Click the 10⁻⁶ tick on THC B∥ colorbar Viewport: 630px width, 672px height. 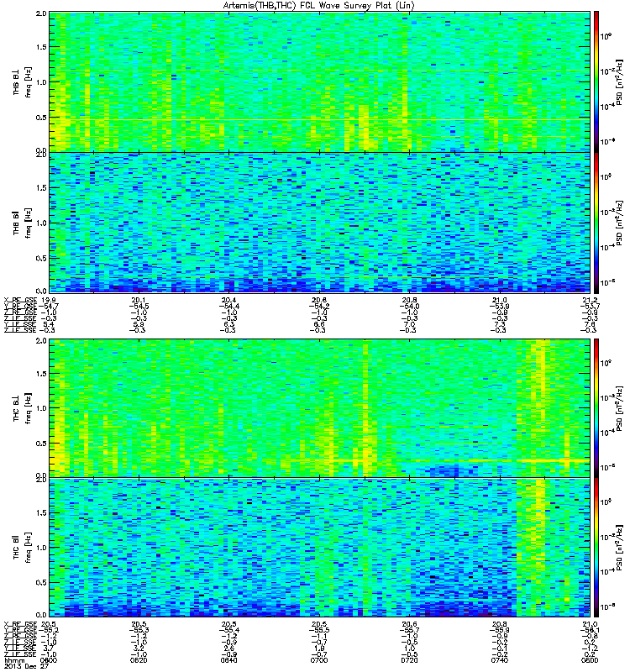[606, 606]
